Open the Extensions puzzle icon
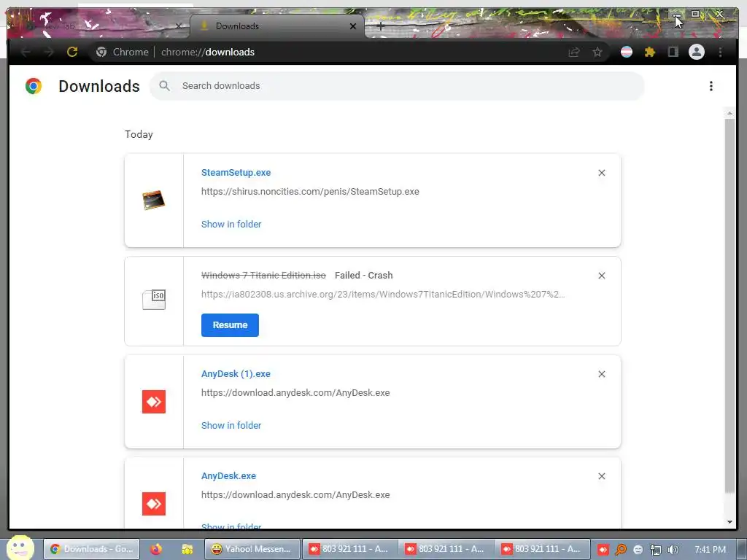 pos(650,52)
